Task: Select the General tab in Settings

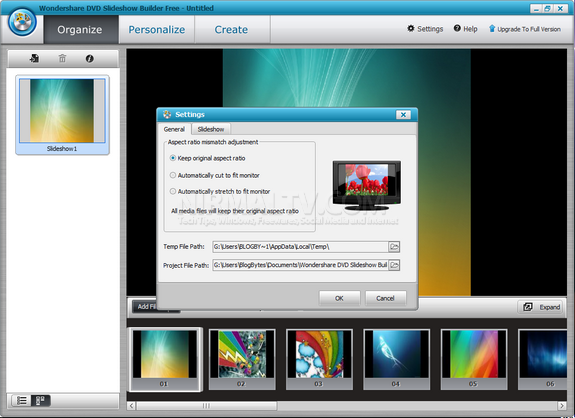Action: 174,129
